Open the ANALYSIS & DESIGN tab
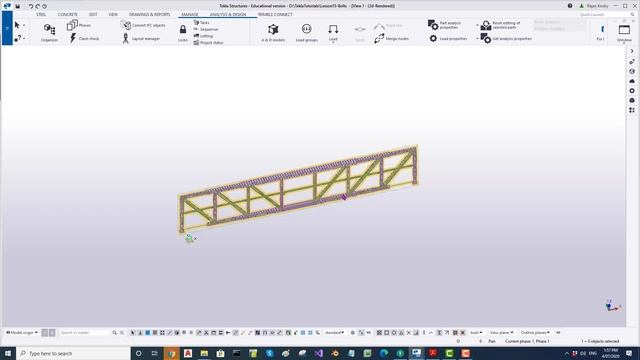 click(x=228, y=14)
